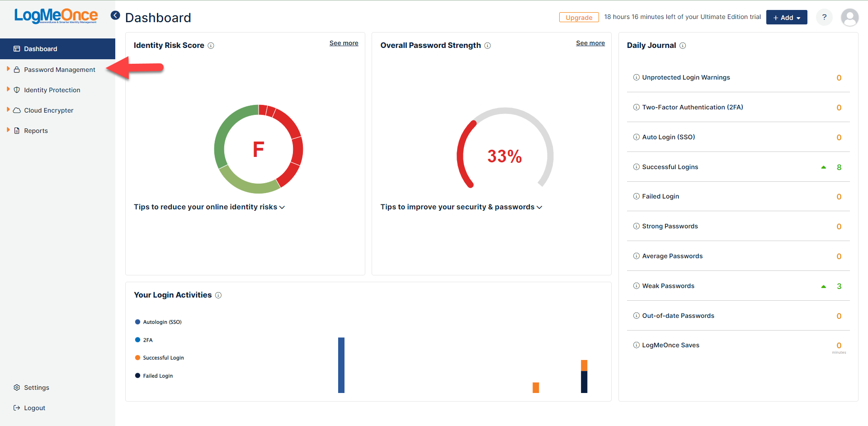Click the Overall Password Strength info icon
Image resolution: width=868 pixels, height=426 pixels.
tap(487, 46)
